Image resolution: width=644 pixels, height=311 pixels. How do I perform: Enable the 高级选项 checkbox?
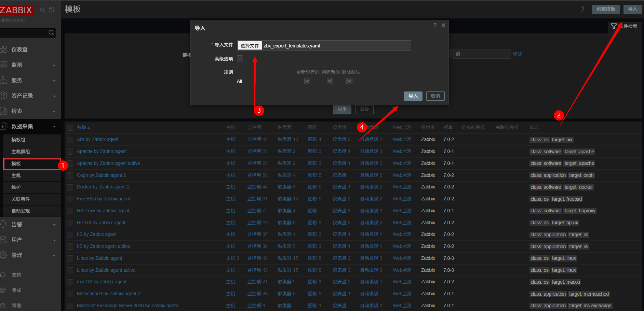click(240, 59)
